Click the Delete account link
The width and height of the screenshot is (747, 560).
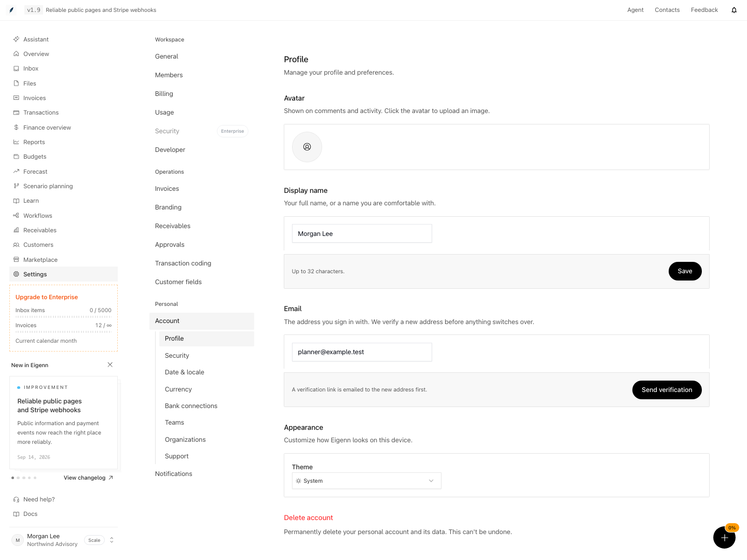[x=308, y=518]
